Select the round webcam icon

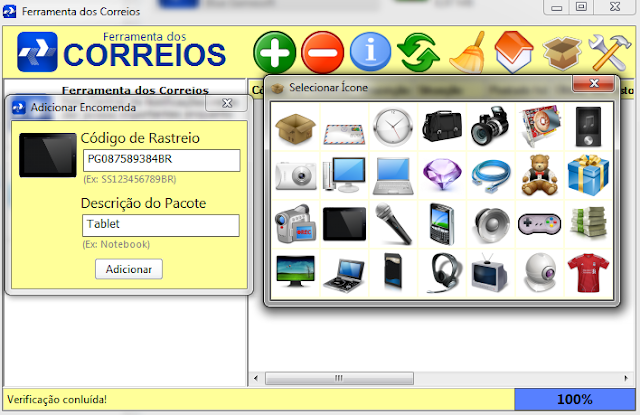[x=540, y=273]
